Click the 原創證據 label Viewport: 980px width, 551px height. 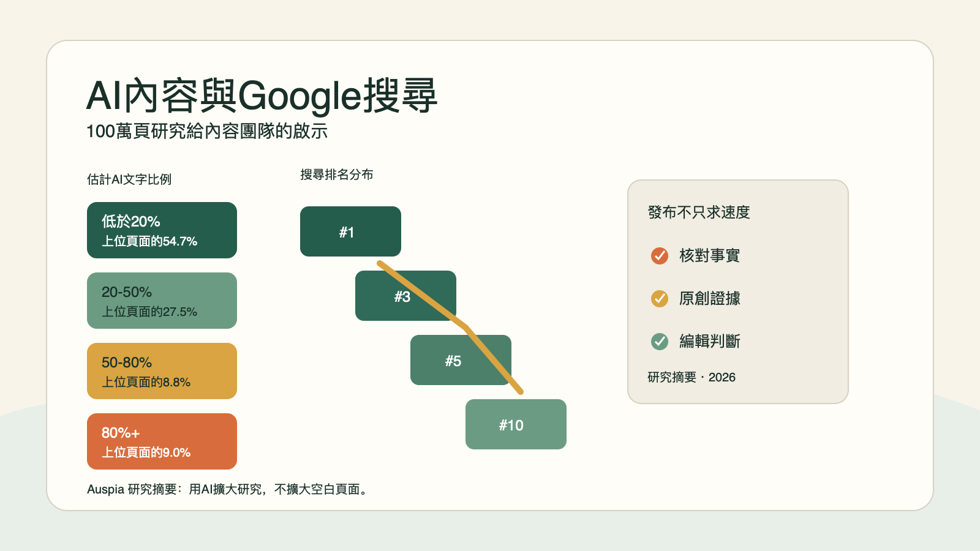[710, 298]
